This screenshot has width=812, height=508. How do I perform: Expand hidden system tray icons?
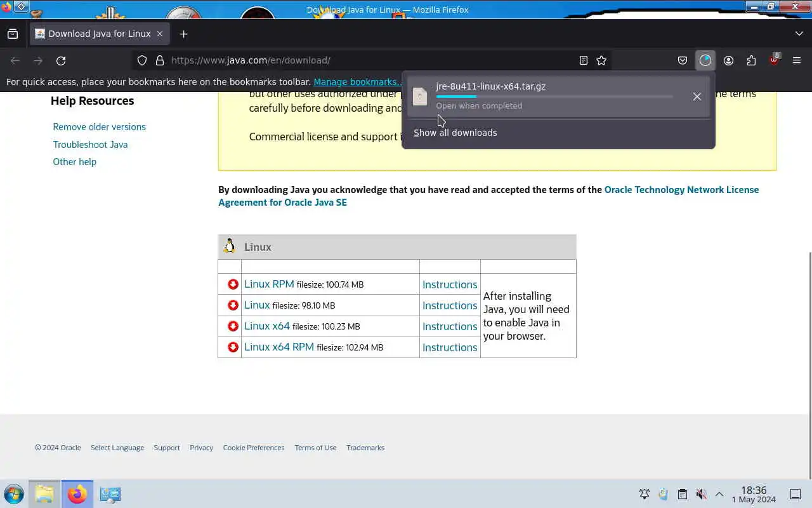[719, 494]
